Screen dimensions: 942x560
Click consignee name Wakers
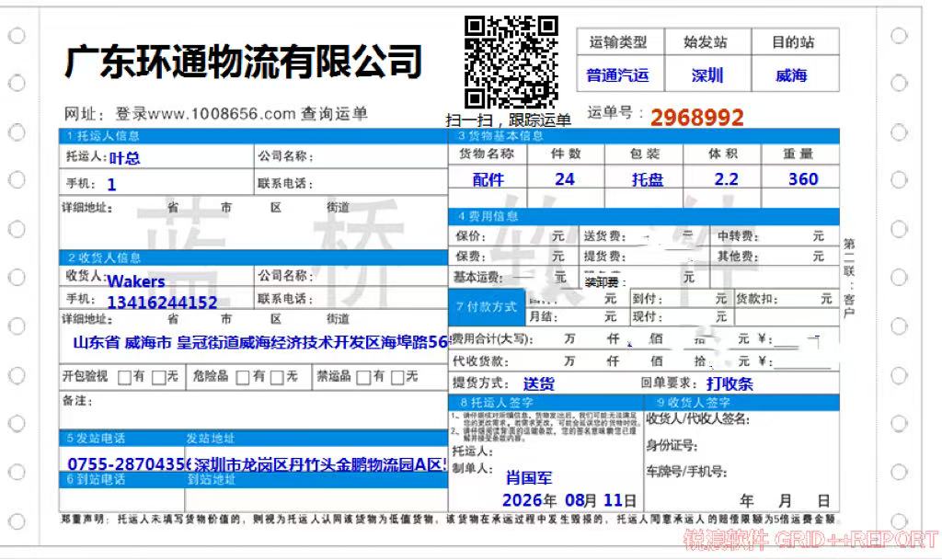(136, 280)
